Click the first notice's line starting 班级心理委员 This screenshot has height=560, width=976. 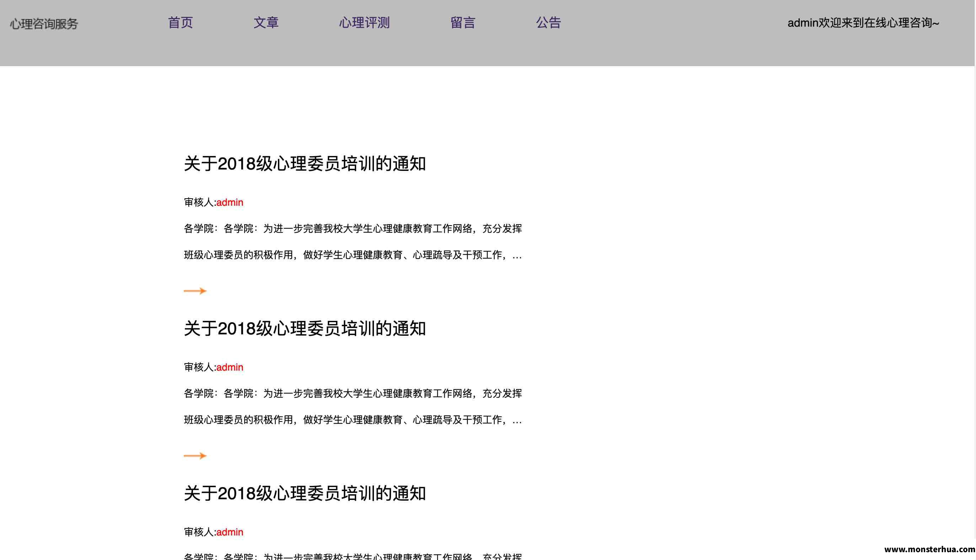coord(353,255)
